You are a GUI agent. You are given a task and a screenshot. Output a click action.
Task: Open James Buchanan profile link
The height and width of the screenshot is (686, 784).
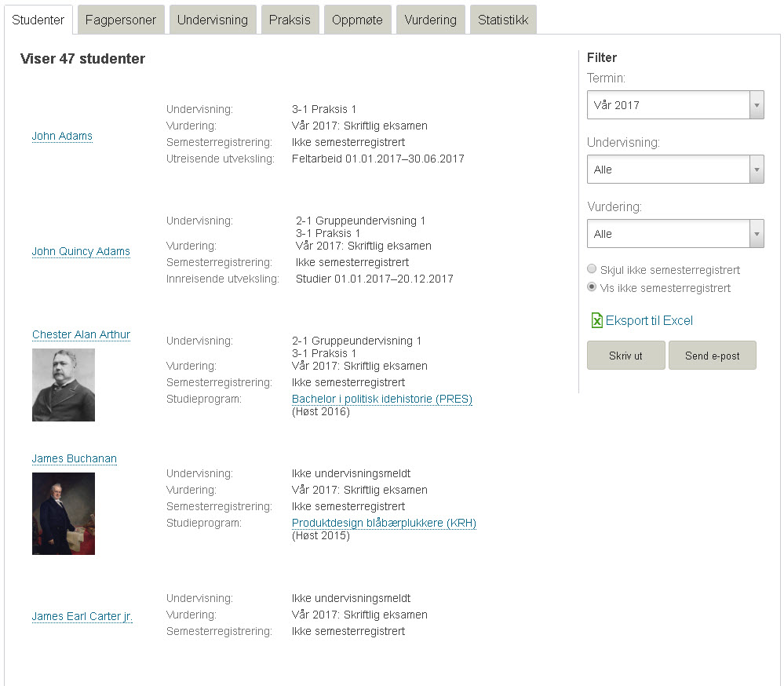[75, 458]
